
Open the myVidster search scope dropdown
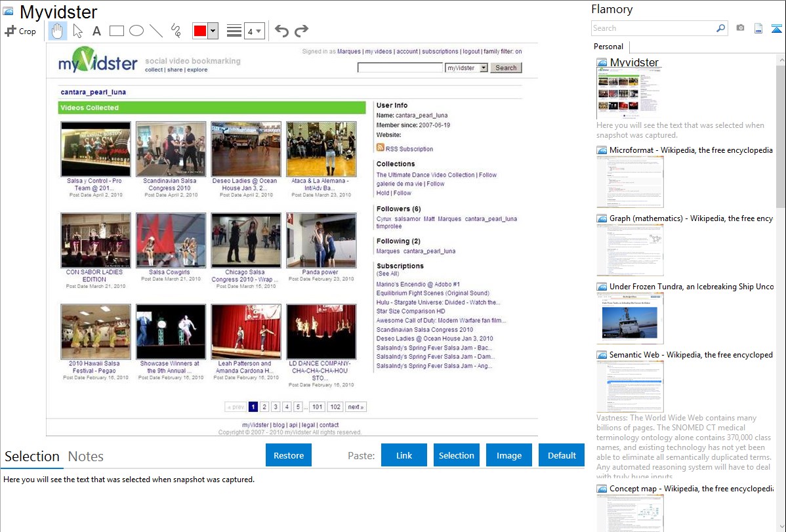click(x=466, y=68)
